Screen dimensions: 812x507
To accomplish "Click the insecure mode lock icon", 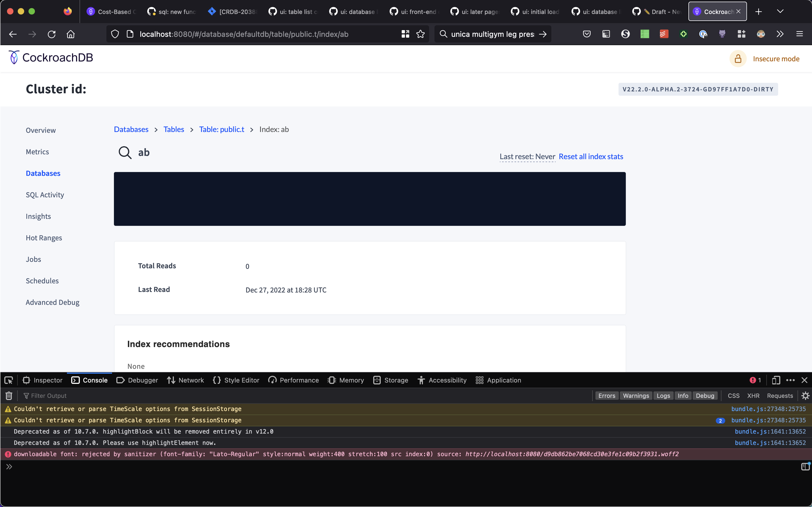I will [738, 59].
